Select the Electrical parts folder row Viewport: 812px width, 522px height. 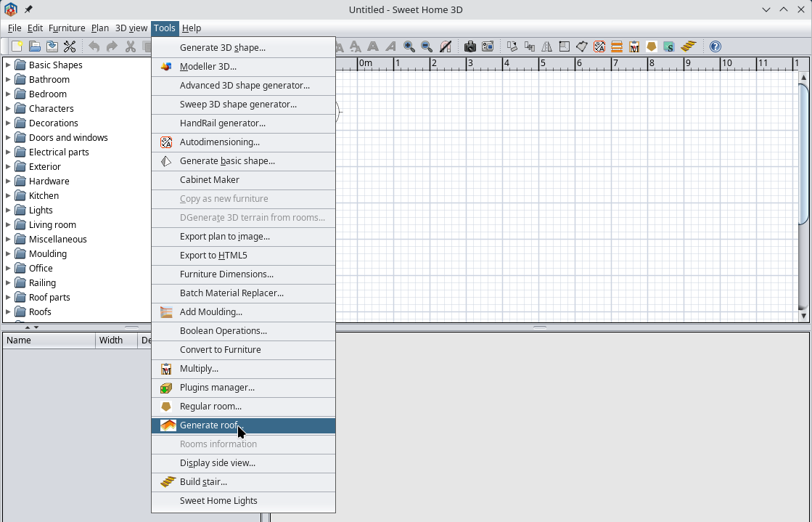52,152
